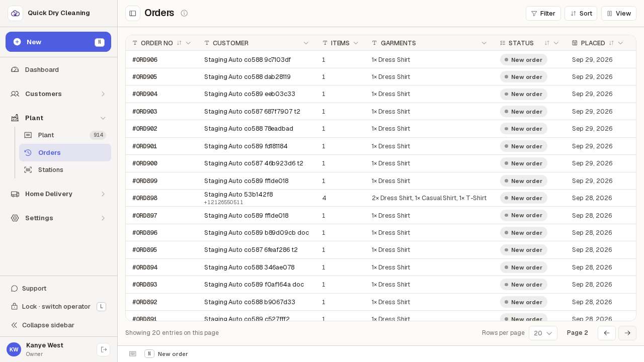Open the ORDER NO column chevron menu

[188, 43]
